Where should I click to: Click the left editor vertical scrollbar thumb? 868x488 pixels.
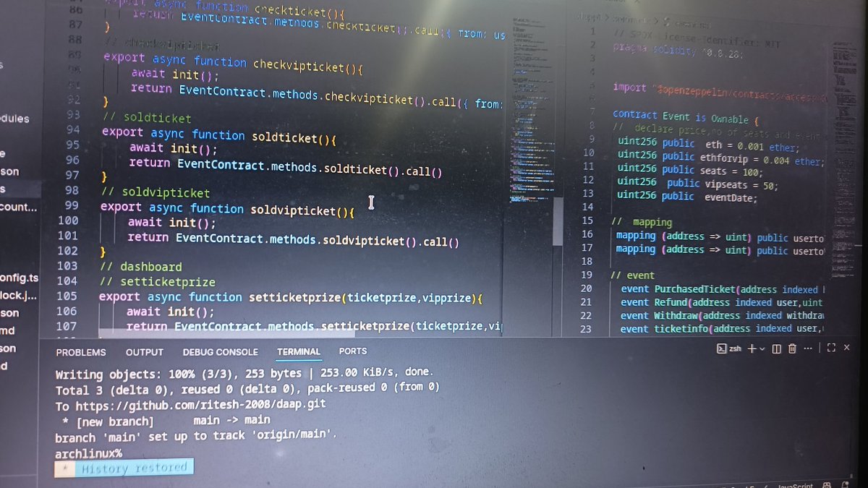click(x=558, y=222)
